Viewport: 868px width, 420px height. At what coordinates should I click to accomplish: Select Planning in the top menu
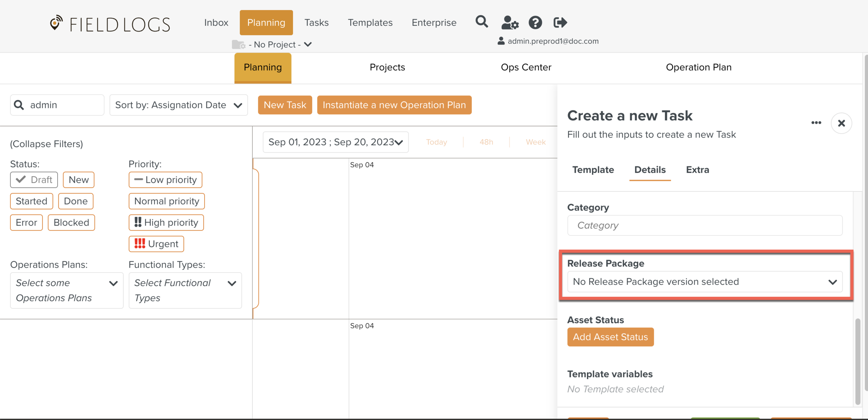(266, 23)
